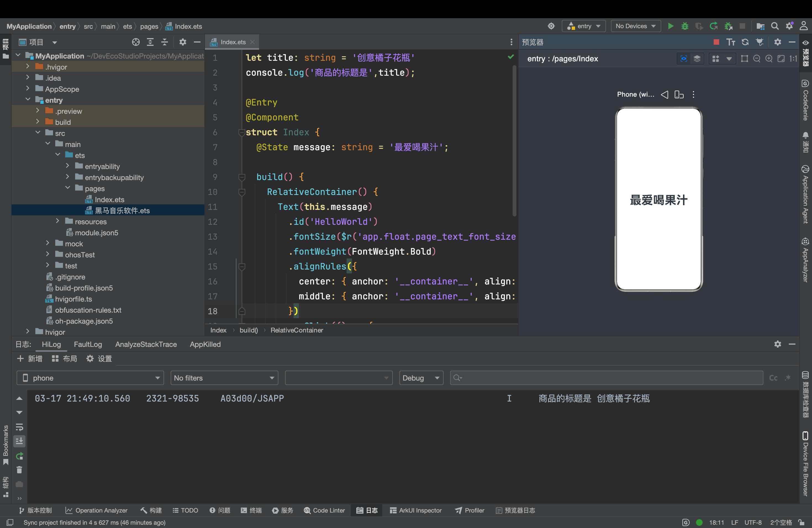This screenshot has width=812, height=528.
Task: Open search everywhere magnifier icon
Action: (775, 26)
